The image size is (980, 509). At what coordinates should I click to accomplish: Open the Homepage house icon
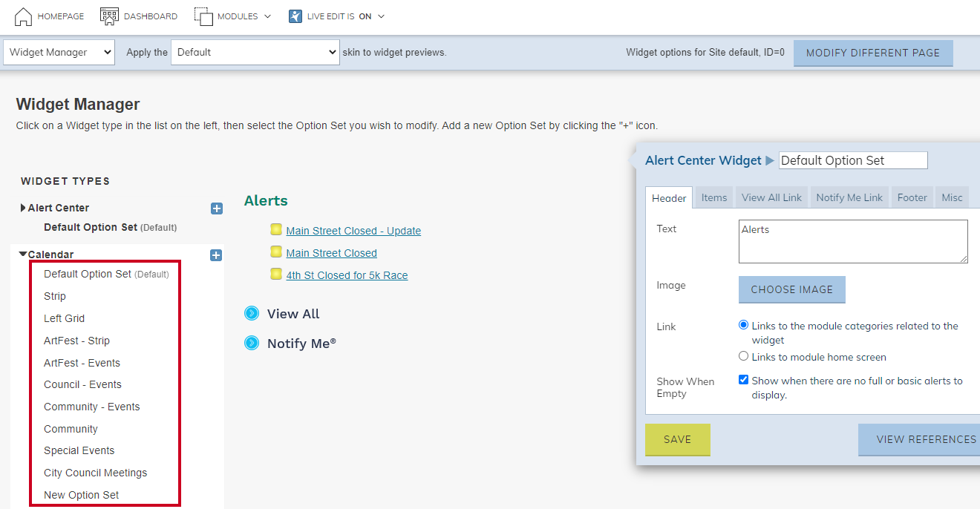pos(23,16)
